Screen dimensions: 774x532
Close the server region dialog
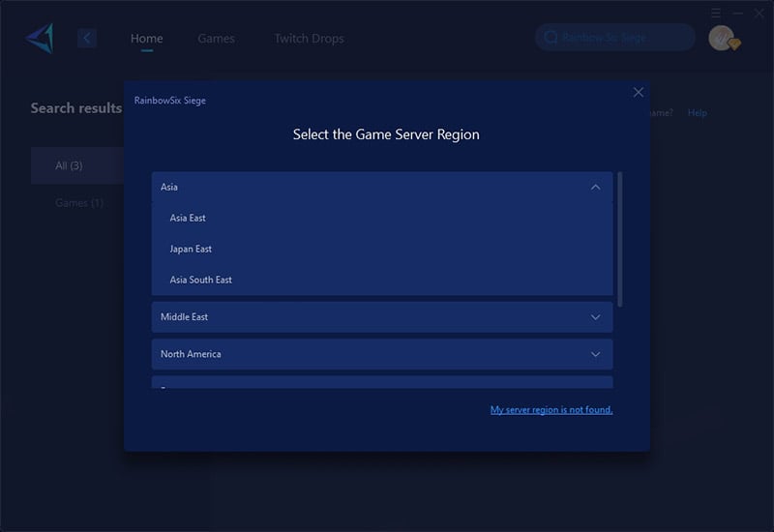pos(638,92)
